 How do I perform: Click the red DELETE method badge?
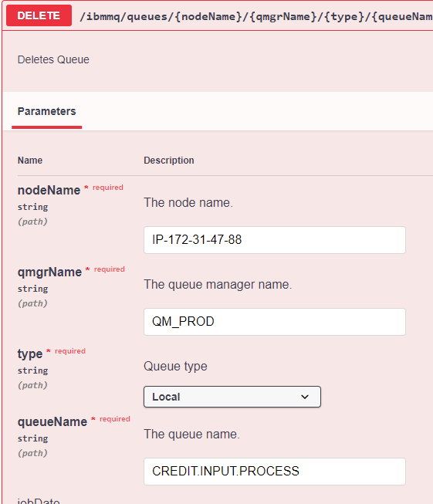tap(39, 15)
